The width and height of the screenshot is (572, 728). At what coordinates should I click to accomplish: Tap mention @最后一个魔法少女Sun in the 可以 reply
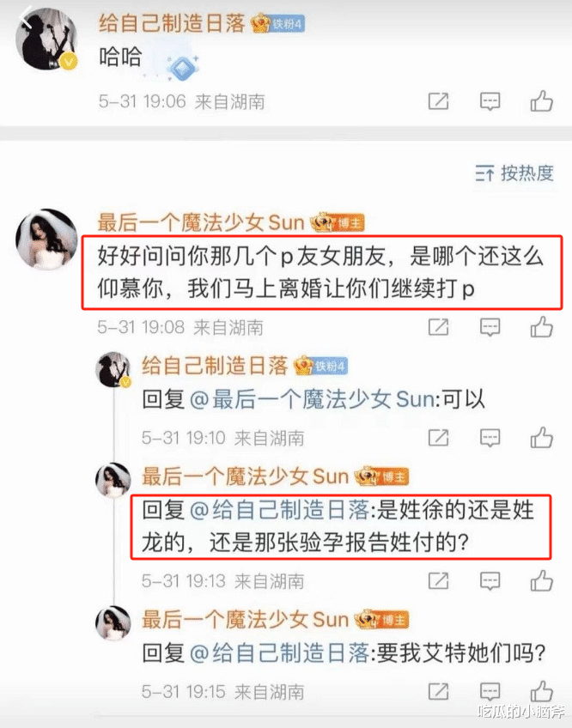(x=312, y=400)
